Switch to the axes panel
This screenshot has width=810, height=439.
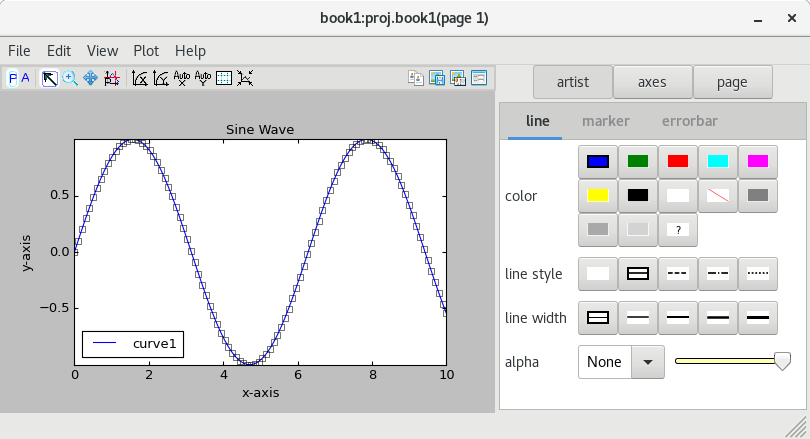pos(652,82)
